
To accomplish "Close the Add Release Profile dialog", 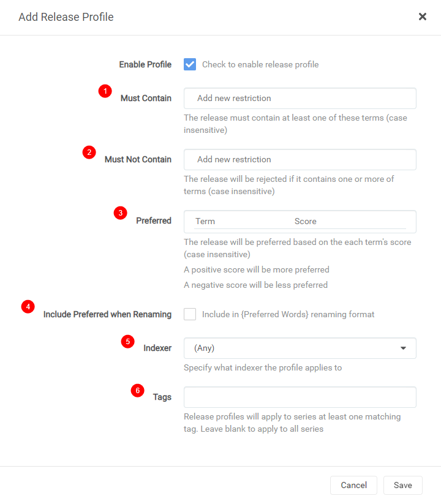I will coord(423,17).
